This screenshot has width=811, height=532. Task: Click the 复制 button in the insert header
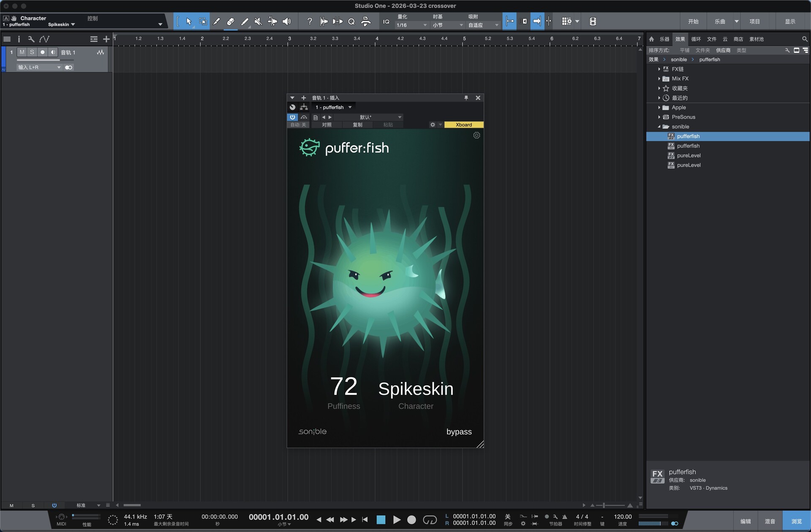[x=357, y=125]
